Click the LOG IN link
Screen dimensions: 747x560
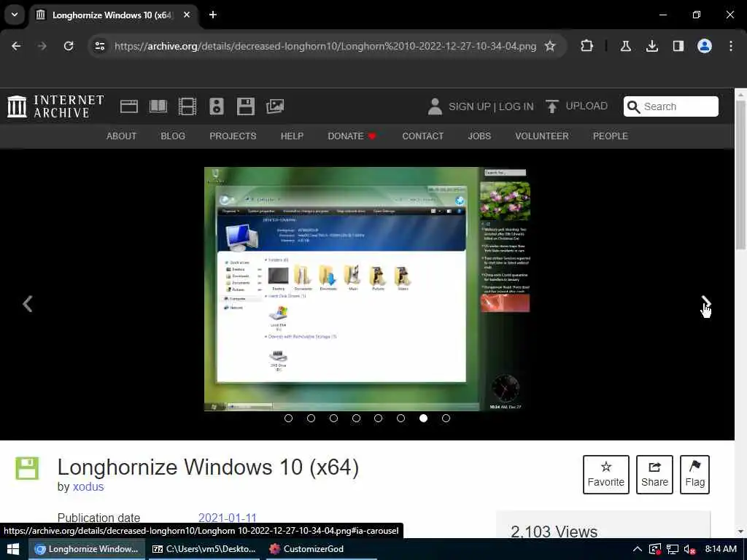516,106
